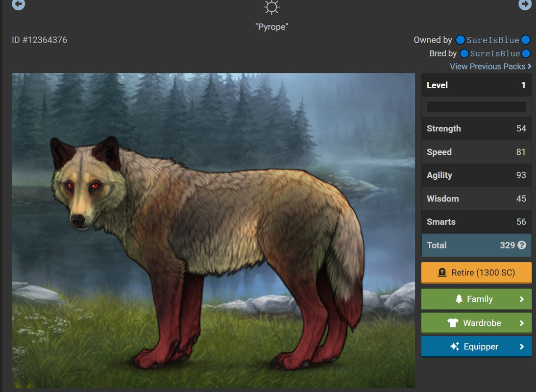
Task: Go to next wolf with right arrow
Action: click(525, 4)
